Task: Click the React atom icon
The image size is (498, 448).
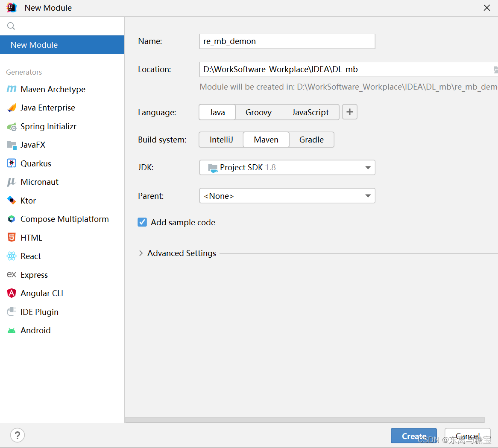Action: pos(12,256)
